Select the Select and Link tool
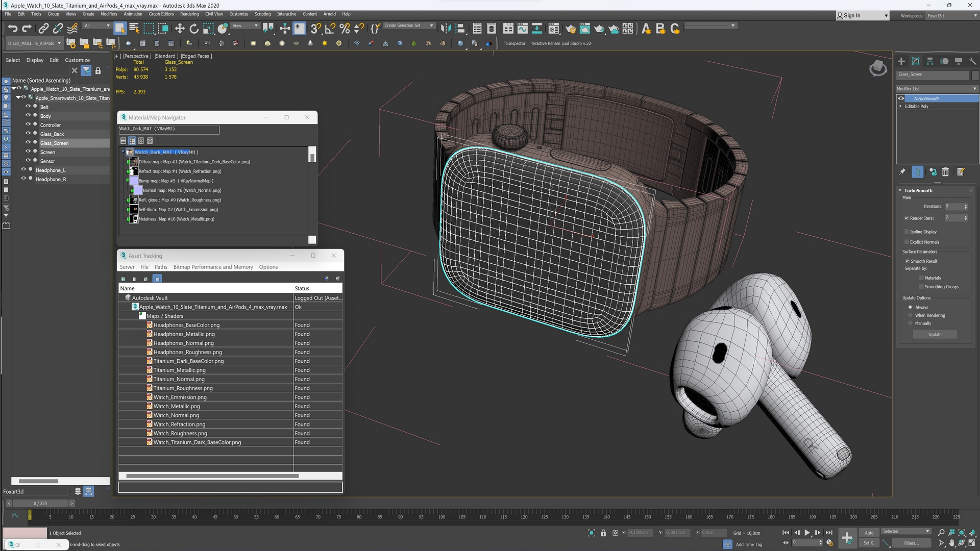 coord(44,29)
